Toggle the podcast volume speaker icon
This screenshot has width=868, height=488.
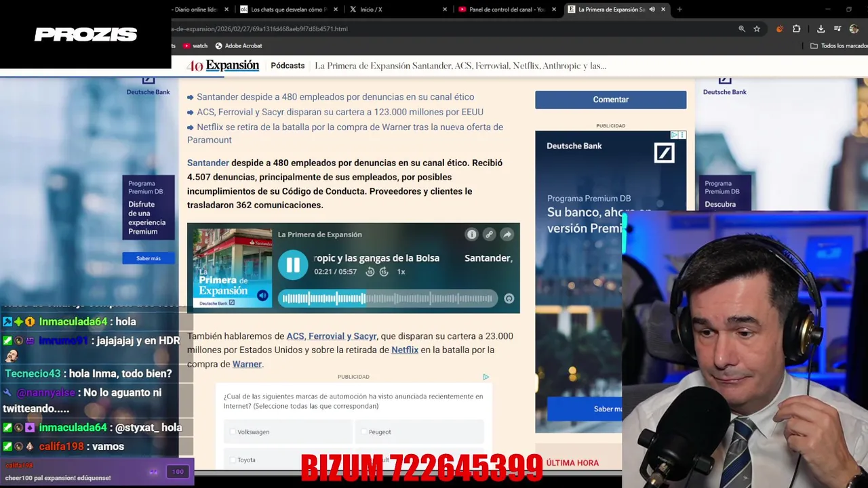pyautogui.click(x=262, y=296)
